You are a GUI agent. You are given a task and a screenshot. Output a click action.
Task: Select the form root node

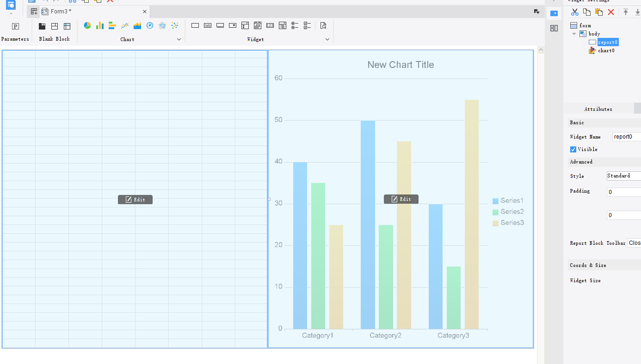click(585, 25)
